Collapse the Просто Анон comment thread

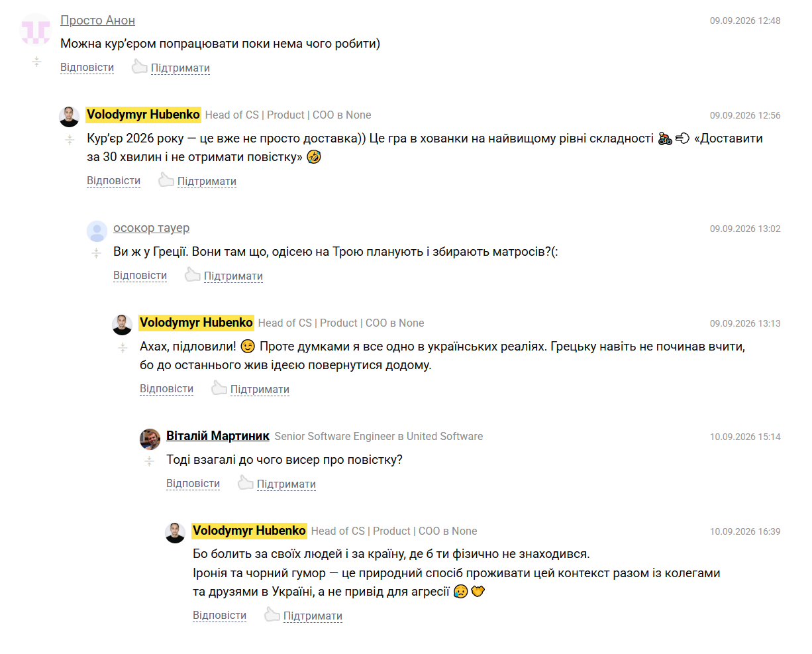click(x=37, y=62)
